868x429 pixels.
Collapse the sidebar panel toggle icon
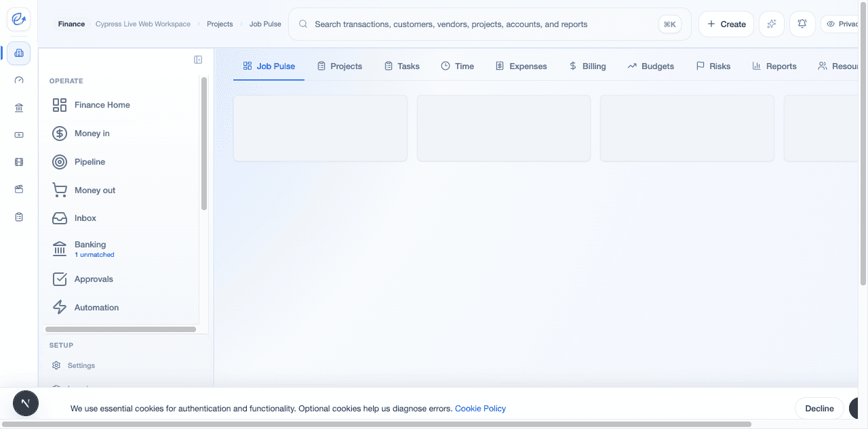point(198,60)
